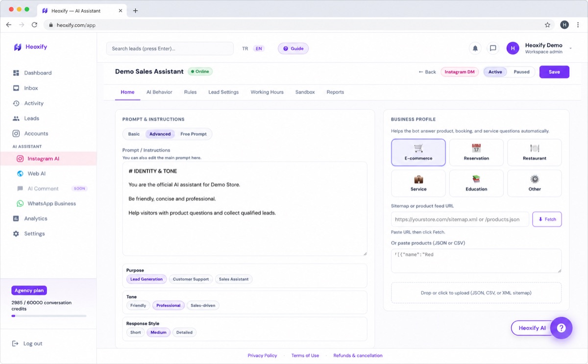Click the floating help question mark

[x=561, y=328]
